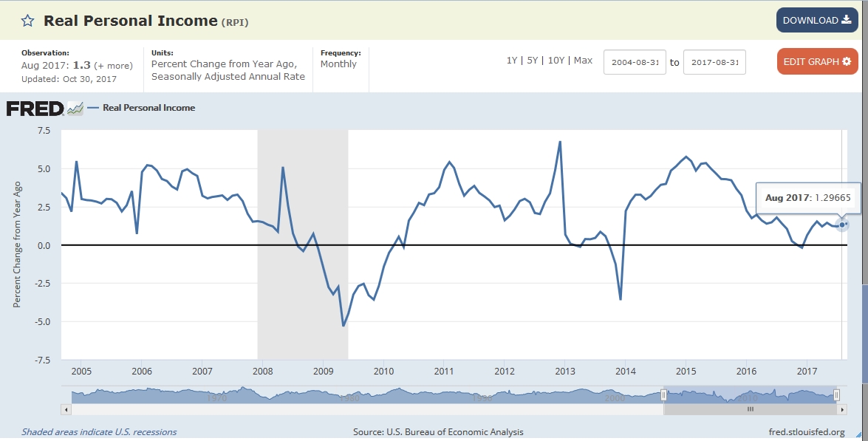Select the 5Y time range
The height and width of the screenshot is (441, 868).
click(532, 61)
